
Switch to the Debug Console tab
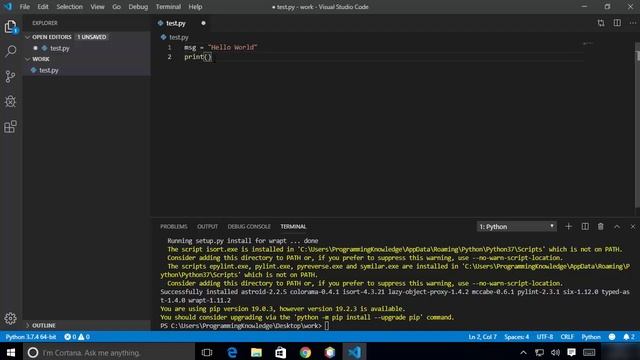pyautogui.click(x=249, y=227)
